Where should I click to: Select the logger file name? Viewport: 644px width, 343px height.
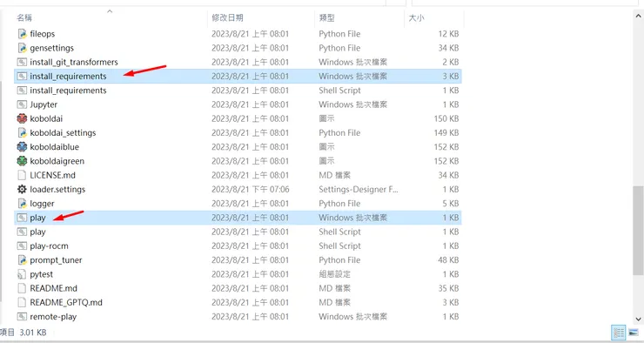point(42,204)
